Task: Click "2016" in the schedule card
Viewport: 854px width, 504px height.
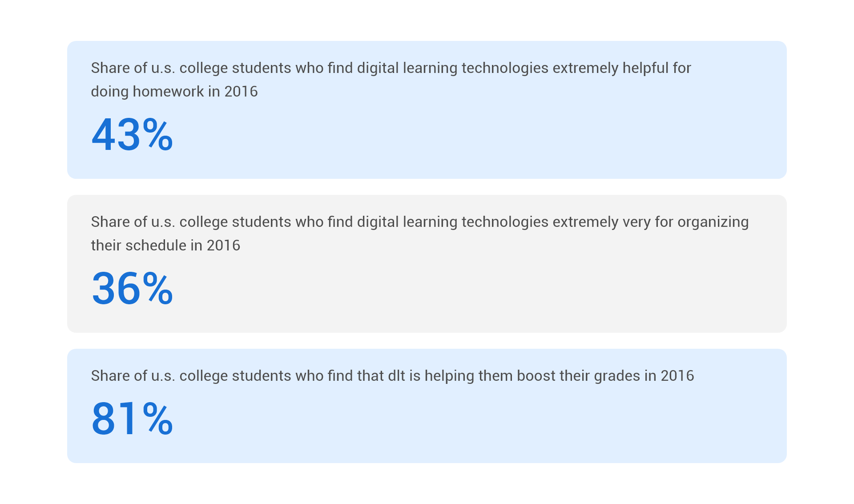Action: click(223, 246)
